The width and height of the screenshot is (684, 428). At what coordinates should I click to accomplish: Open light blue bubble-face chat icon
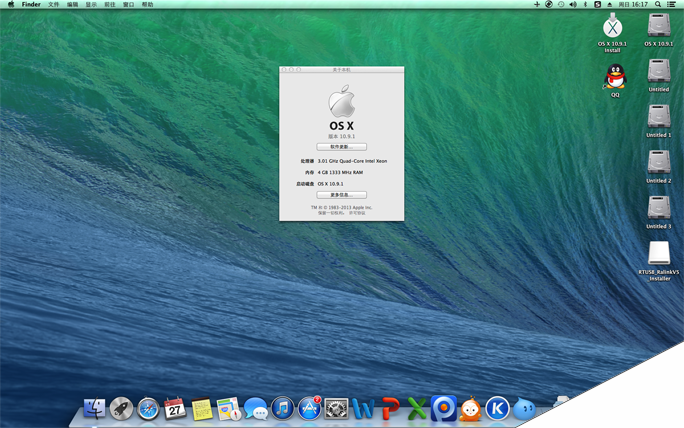click(x=524, y=409)
